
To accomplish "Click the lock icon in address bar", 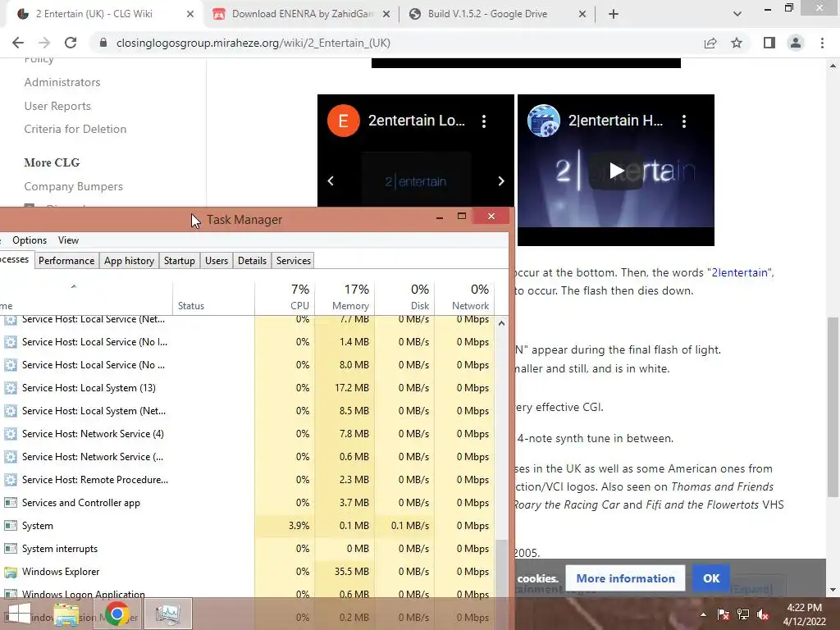I will pyautogui.click(x=103, y=43).
